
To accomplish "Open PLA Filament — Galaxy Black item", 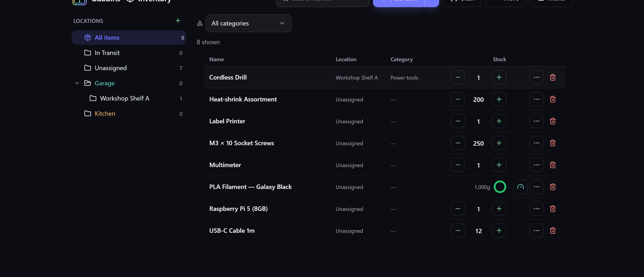I will click(250, 187).
